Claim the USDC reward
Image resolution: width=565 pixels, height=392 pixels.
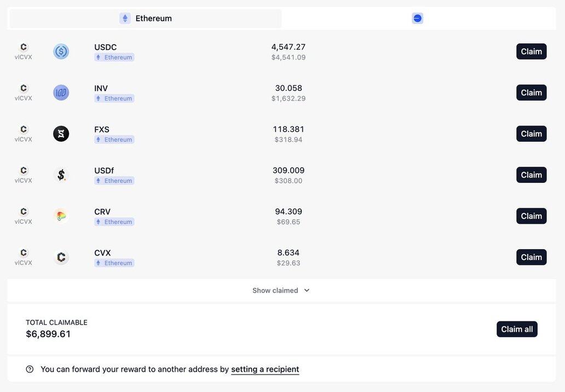[x=532, y=51]
